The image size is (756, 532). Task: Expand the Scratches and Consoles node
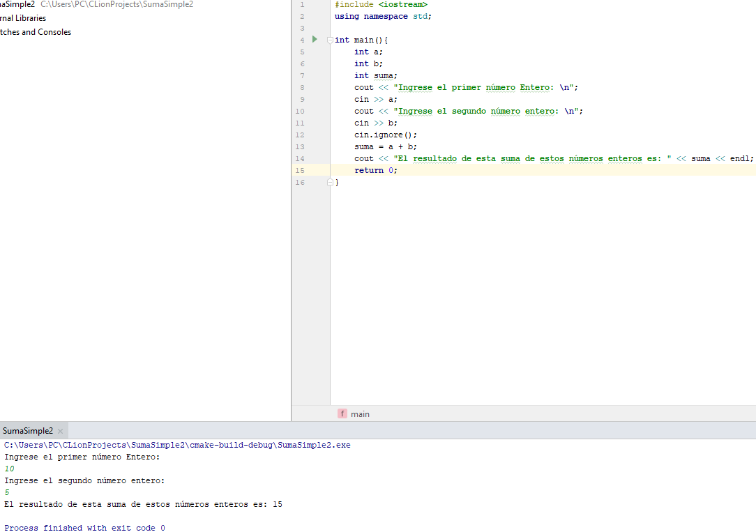click(36, 31)
